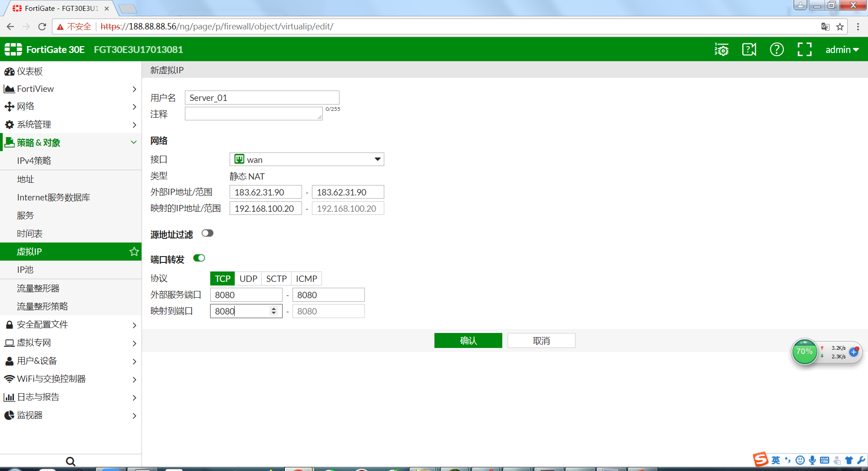Expand the 用户&设备 menu

coord(71,361)
